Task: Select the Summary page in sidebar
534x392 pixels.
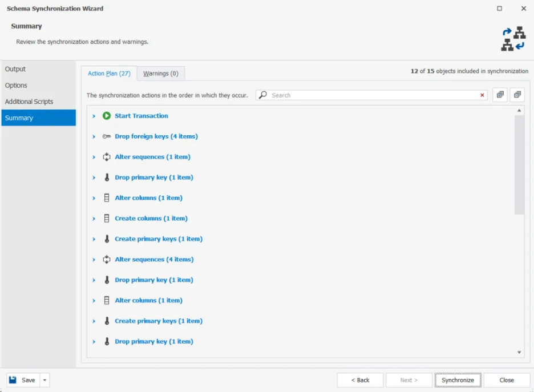Action: tap(38, 118)
